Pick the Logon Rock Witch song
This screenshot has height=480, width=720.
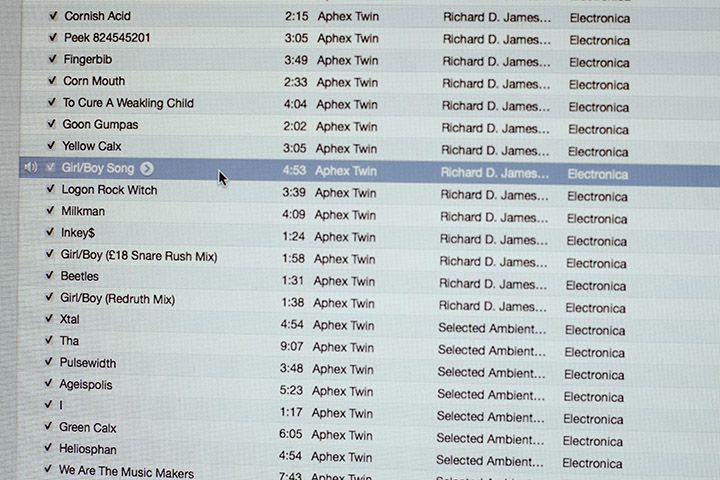109,190
